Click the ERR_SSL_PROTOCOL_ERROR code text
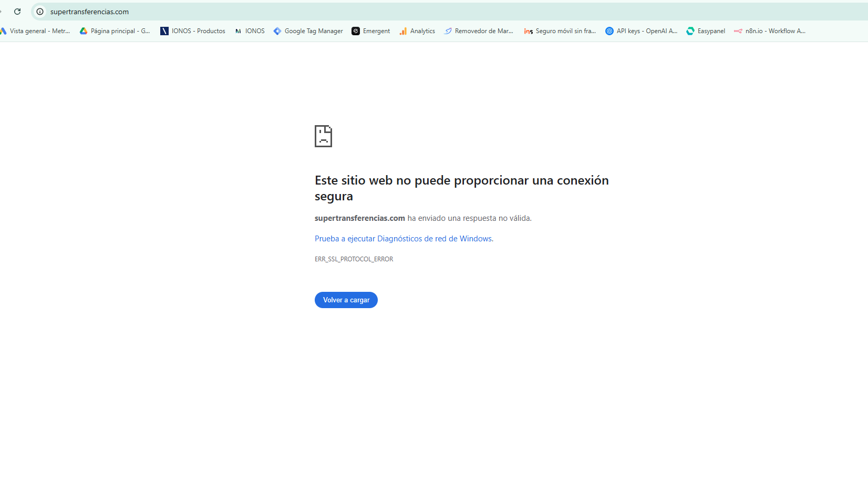Screen dimensions: 868x499 (x=354, y=259)
